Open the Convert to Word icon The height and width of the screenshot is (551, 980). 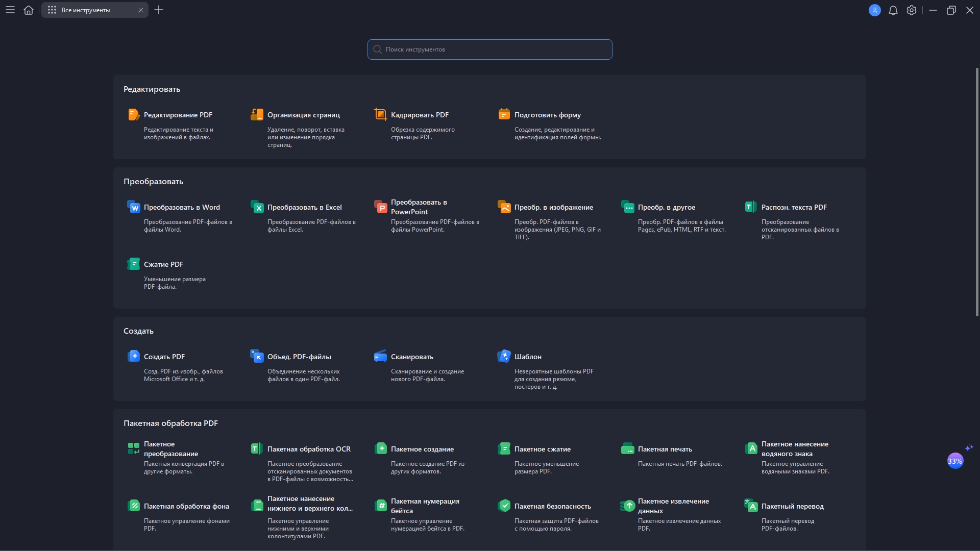pos(133,207)
